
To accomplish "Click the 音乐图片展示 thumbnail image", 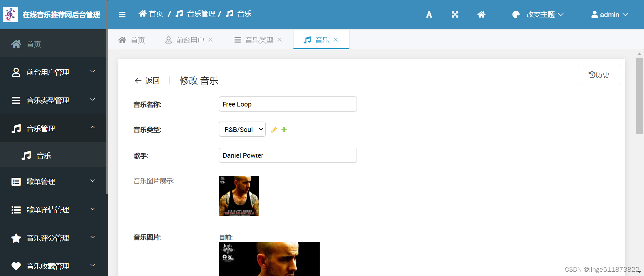I will (239, 196).
